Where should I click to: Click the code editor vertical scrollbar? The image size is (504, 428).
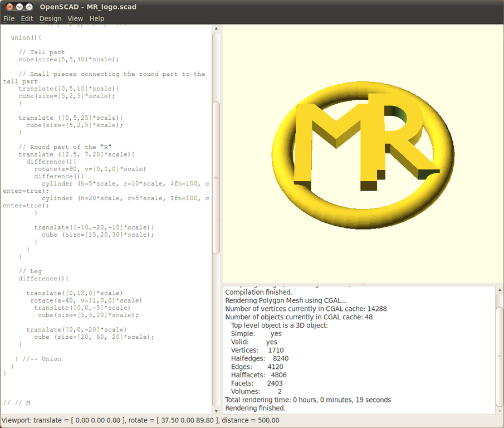click(x=216, y=178)
